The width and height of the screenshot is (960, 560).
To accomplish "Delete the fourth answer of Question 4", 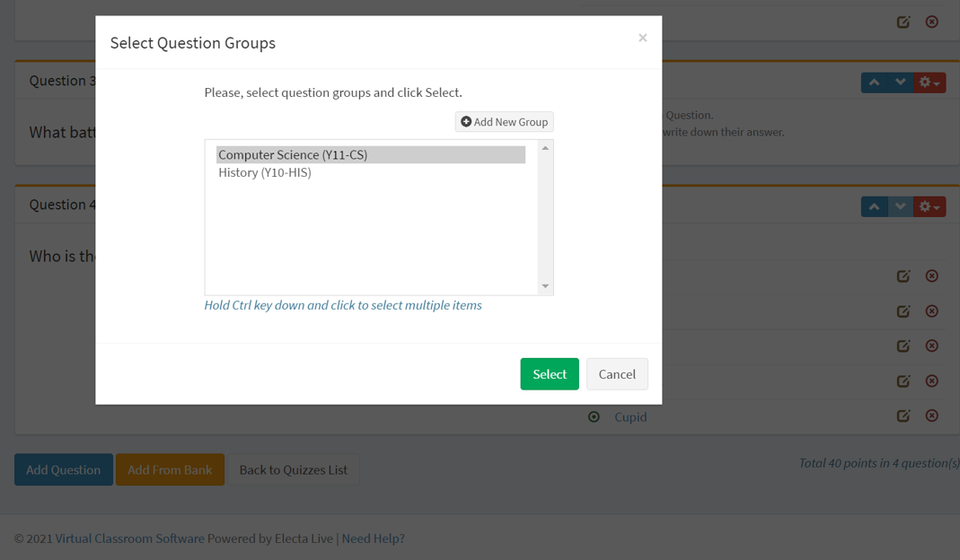I will 932,381.
